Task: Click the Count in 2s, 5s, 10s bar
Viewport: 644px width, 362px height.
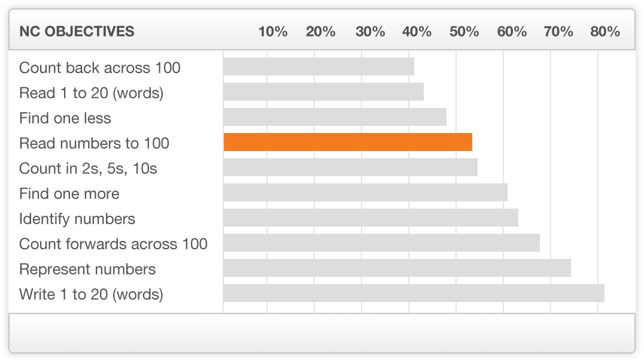Action: (x=350, y=167)
